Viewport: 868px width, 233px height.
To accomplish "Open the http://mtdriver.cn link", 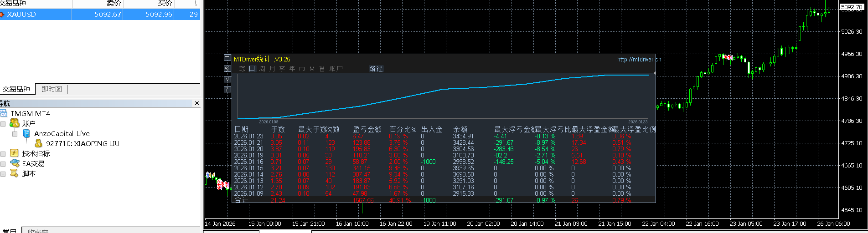I will 639,59.
